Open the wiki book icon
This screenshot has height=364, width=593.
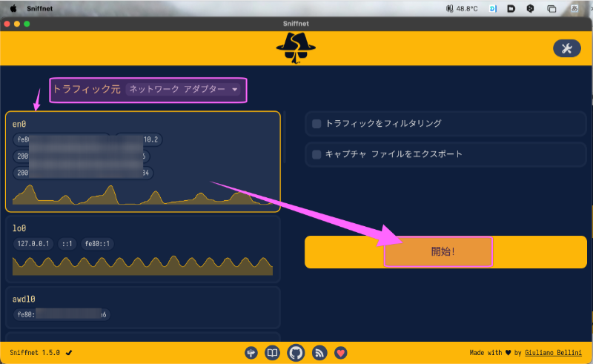click(x=272, y=353)
